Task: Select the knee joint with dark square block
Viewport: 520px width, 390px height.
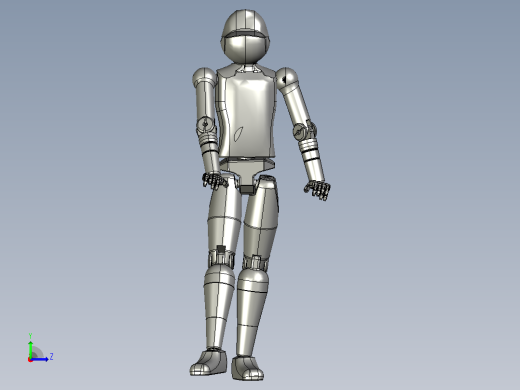Action: pyautogui.click(x=221, y=255)
